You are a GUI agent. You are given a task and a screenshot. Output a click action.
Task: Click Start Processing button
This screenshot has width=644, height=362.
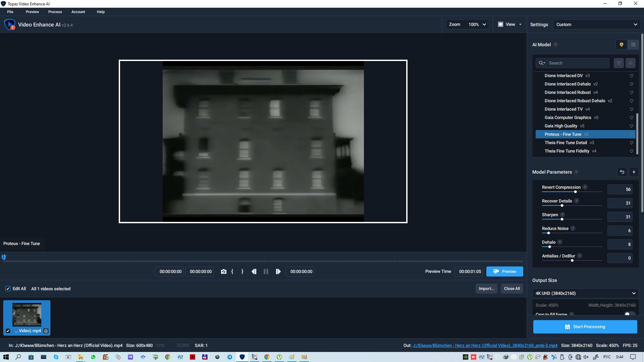[585, 327]
